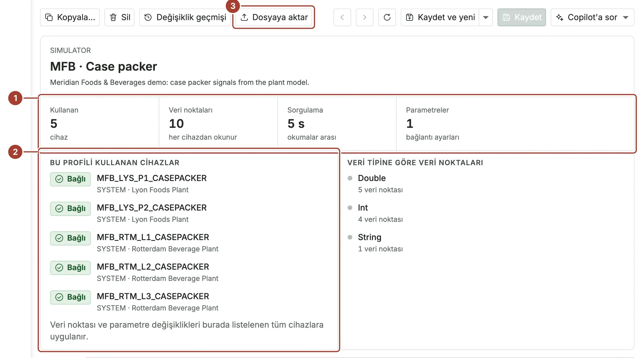Click '1 veri noktası' under String
Screen dimensions: 644x358
click(380, 249)
